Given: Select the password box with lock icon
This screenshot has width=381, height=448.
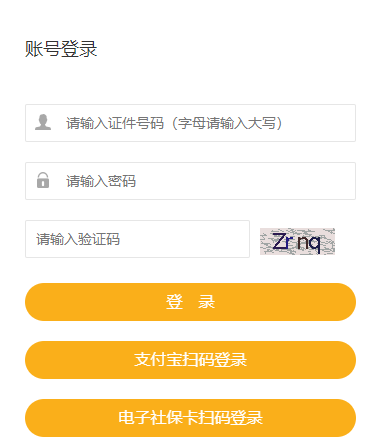Looking at the screenshot, I should click(x=190, y=181).
